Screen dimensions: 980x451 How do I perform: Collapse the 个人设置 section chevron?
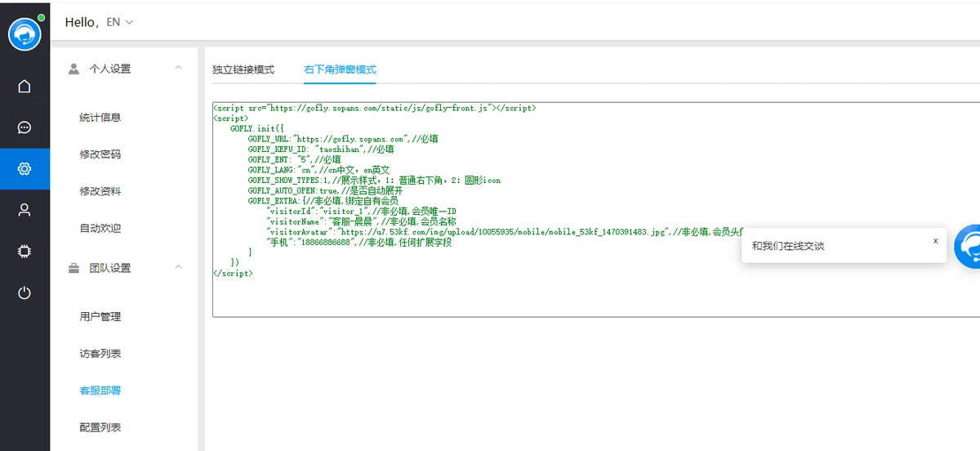coord(178,68)
